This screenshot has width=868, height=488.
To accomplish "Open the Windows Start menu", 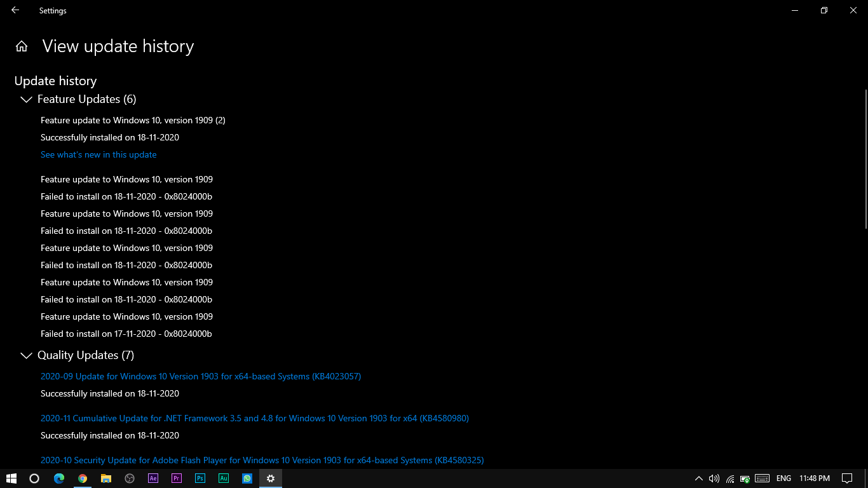I will click(11, 478).
